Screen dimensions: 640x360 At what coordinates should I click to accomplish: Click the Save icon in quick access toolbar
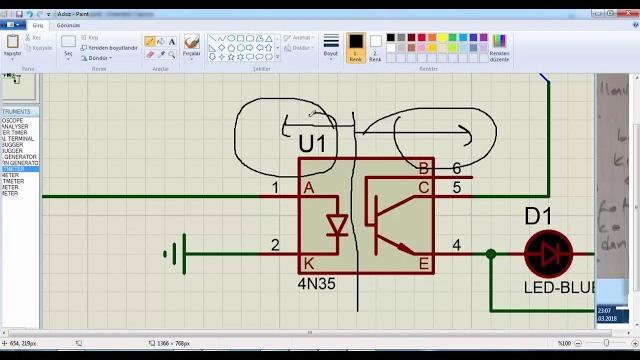point(19,14)
